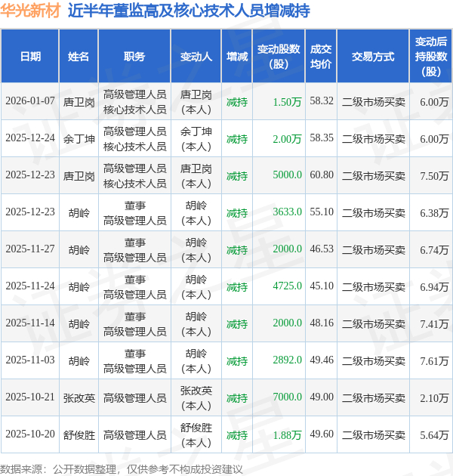Click the 日期 column header
The width and height of the screenshot is (453, 476).
pyautogui.click(x=30, y=57)
